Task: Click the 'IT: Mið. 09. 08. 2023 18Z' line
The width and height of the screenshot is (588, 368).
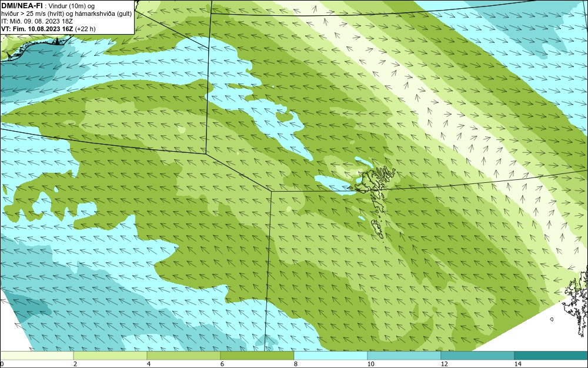Action: [x=36, y=21]
